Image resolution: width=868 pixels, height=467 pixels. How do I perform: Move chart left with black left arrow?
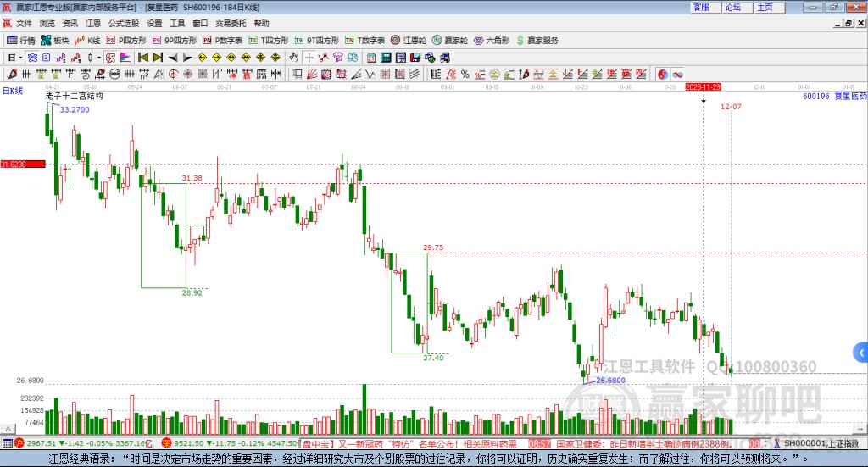click(173, 58)
